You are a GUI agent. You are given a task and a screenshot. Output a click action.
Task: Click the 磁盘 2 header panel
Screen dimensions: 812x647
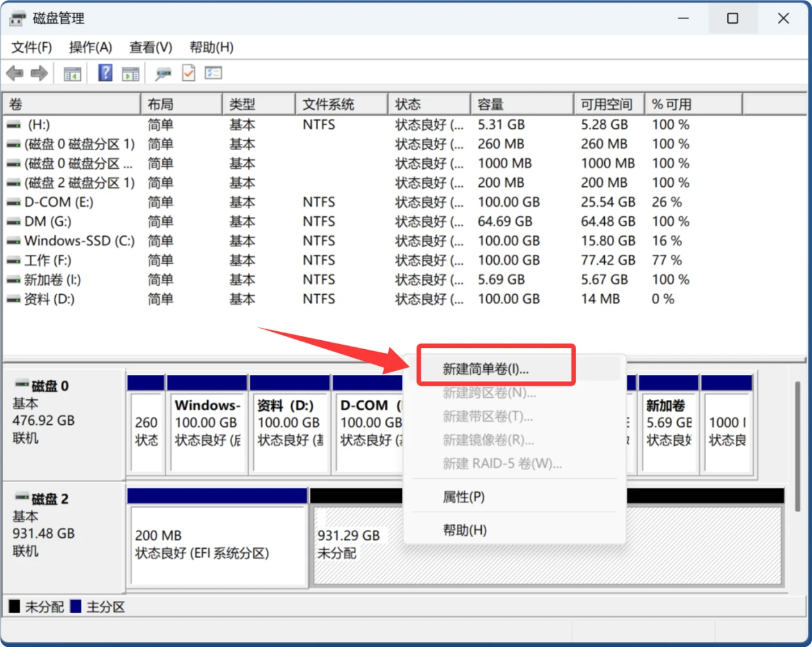[64, 538]
